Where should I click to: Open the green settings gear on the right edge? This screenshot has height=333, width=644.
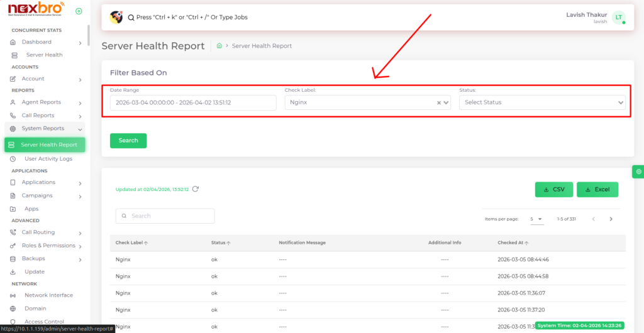click(638, 172)
